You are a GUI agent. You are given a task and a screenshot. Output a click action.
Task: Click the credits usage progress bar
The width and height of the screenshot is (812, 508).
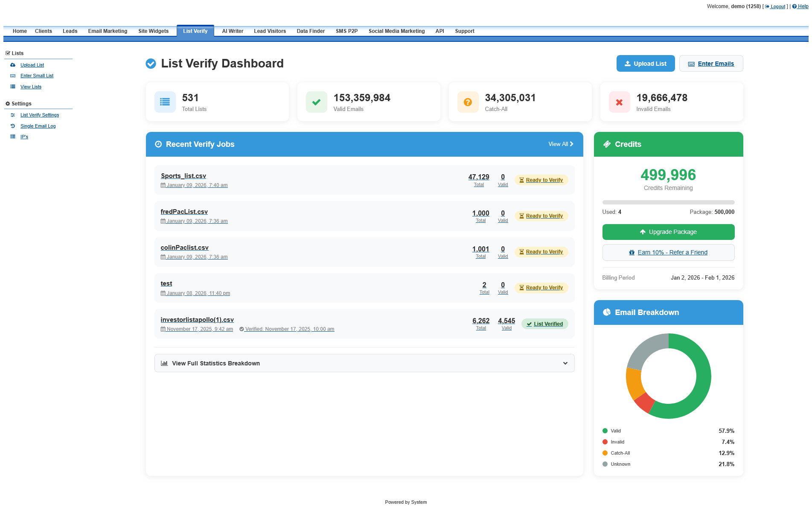[x=669, y=202]
